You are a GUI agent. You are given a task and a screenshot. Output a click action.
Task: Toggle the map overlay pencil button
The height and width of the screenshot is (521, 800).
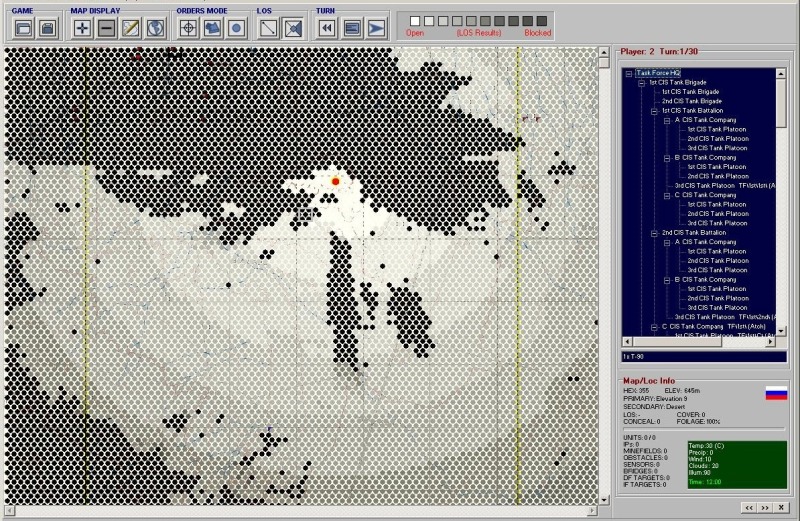pyautogui.click(x=131, y=28)
